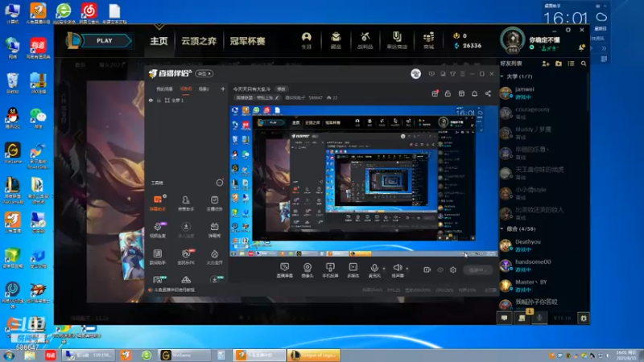The image size is (644, 362).
Task: Click the round more button beside 工具箱
Action: point(220,183)
